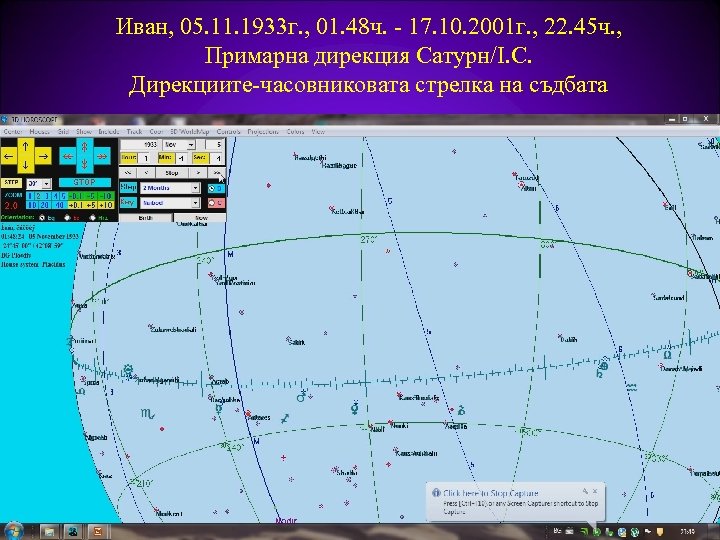
Task: Click the single step back < button
Action: (146, 173)
